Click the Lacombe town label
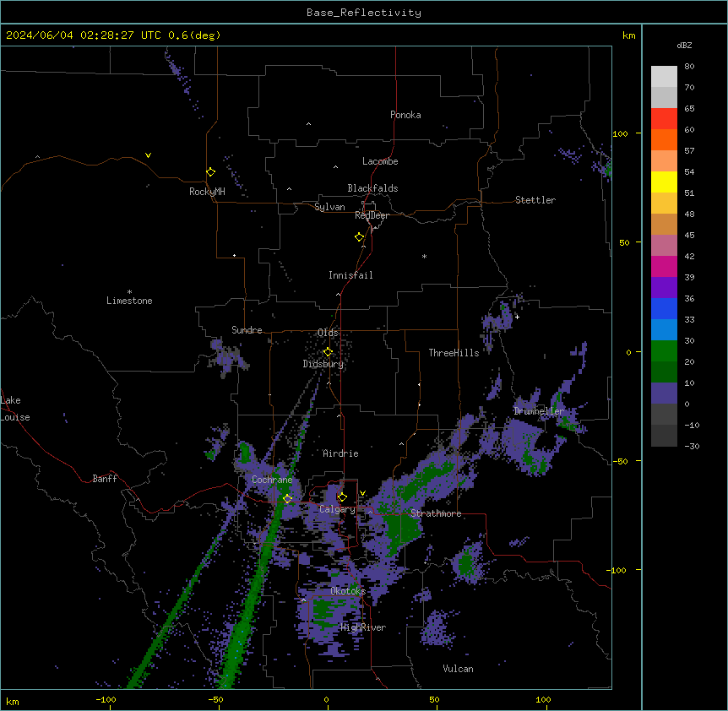728x711 pixels. click(x=380, y=161)
